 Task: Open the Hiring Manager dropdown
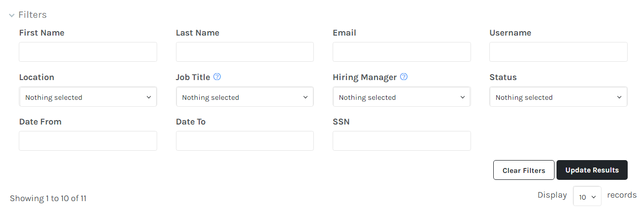click(x=402, y=97)
